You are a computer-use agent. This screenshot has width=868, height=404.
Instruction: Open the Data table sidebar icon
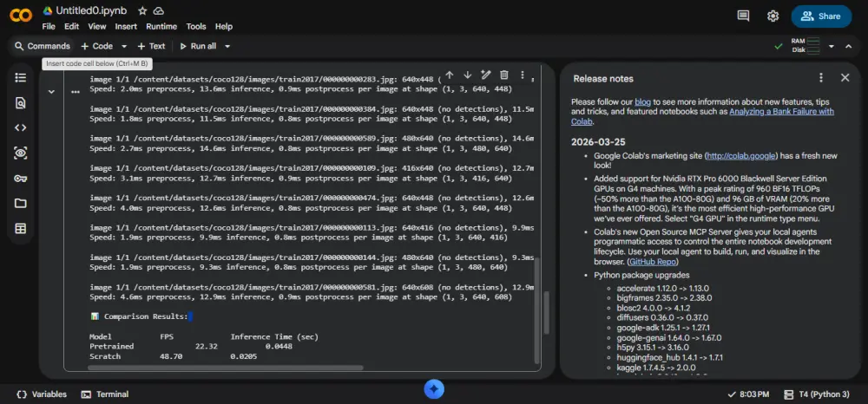(21, 229)
